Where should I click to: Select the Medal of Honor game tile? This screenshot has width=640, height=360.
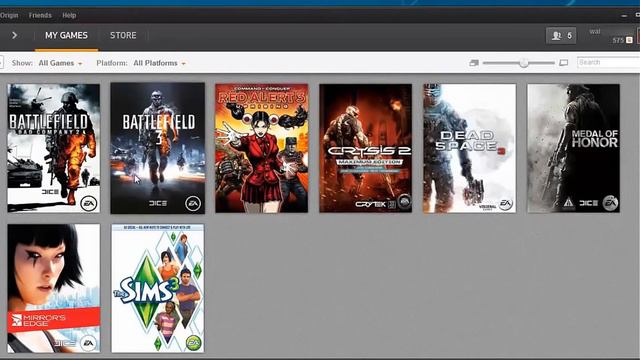tap(573, 148)
